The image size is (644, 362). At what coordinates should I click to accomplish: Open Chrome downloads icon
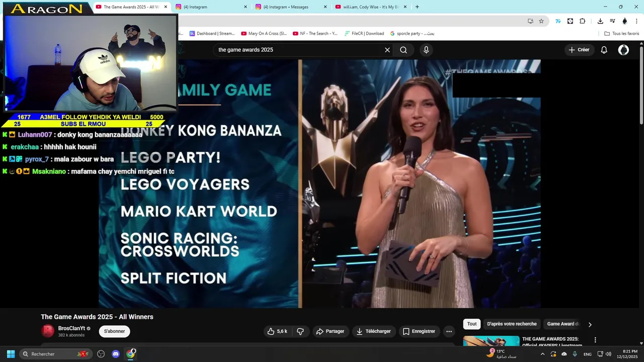tap(600, 21)
